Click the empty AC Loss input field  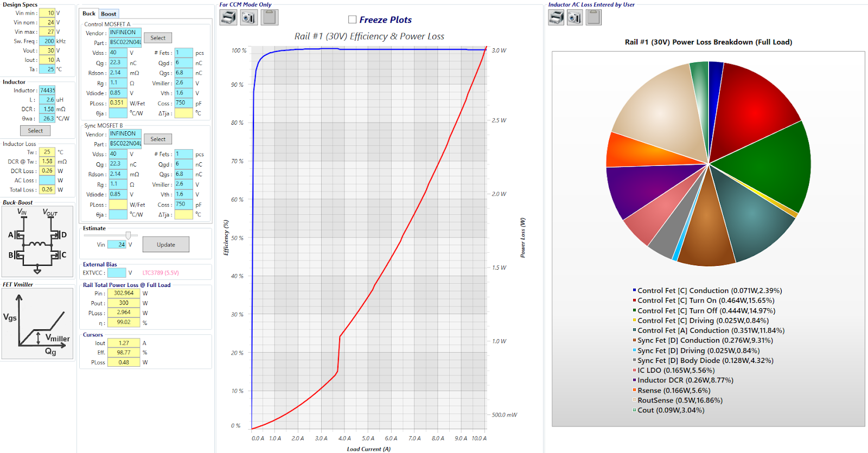click(47, 180)
